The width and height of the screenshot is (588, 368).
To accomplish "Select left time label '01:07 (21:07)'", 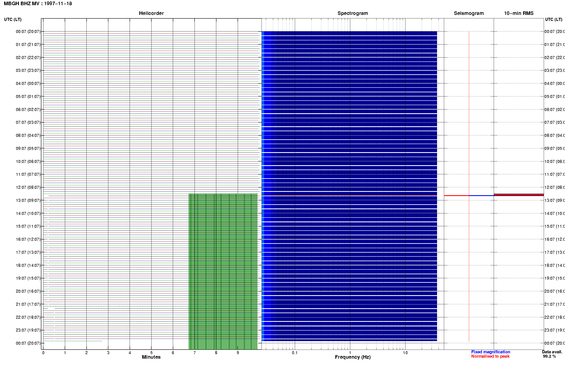I will click(28, 44).
